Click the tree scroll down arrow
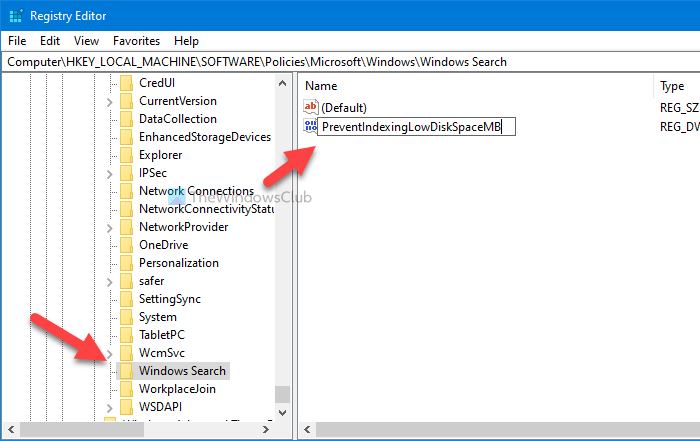The height and width of the screenshot is (441, 700). pos(282,413)
